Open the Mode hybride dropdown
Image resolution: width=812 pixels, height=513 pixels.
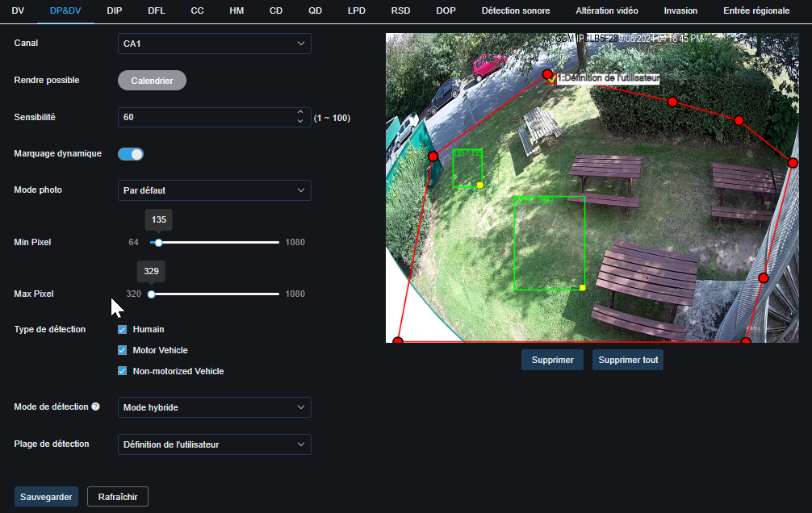(x=214, y=407)
